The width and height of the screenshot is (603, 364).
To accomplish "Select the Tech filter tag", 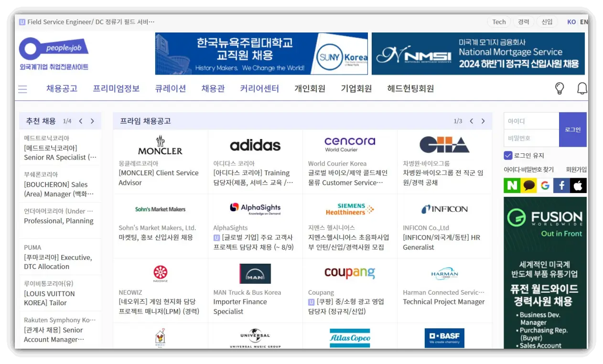I will pyautogui.click(x=499, y=22).
